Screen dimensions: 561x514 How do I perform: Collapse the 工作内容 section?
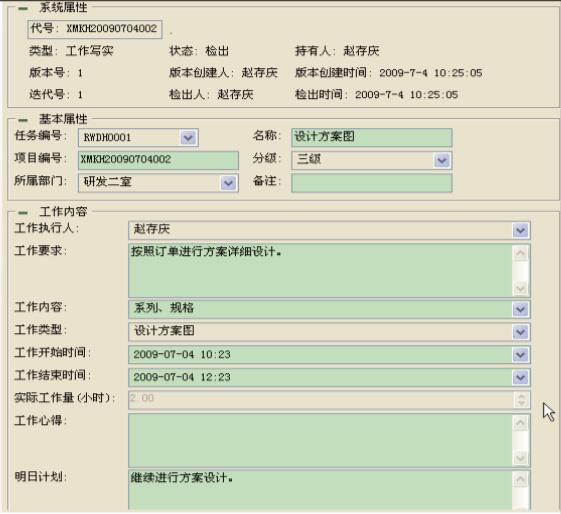(23, 213)
